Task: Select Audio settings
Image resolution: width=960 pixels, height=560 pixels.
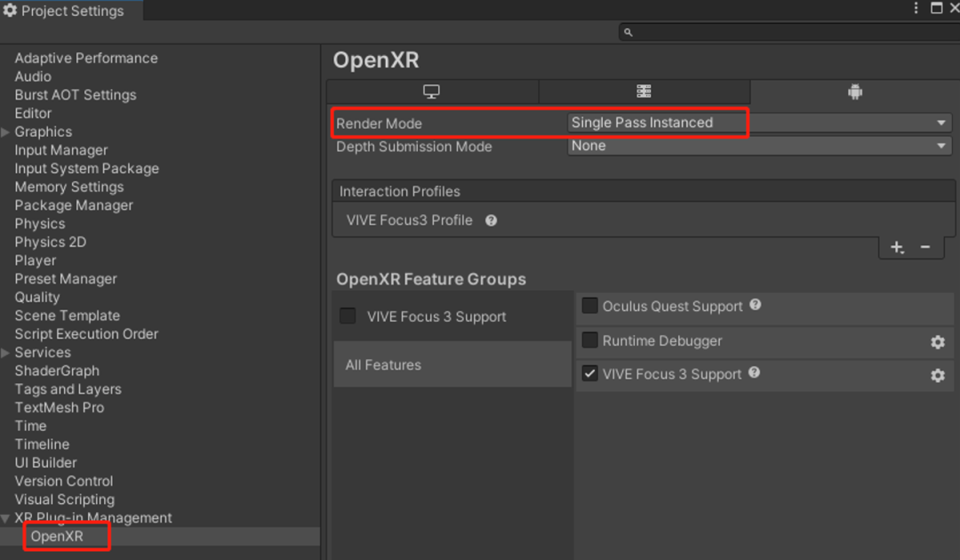Action: (33, 76)
